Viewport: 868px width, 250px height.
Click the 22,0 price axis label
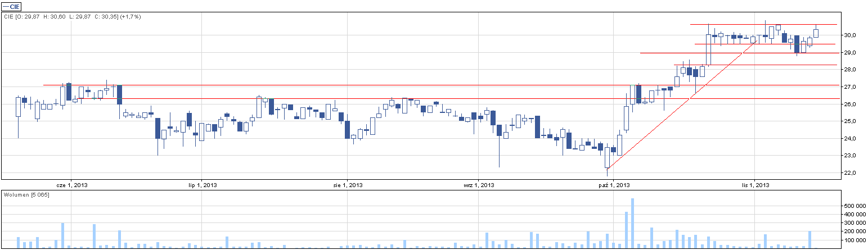(849, 173)
